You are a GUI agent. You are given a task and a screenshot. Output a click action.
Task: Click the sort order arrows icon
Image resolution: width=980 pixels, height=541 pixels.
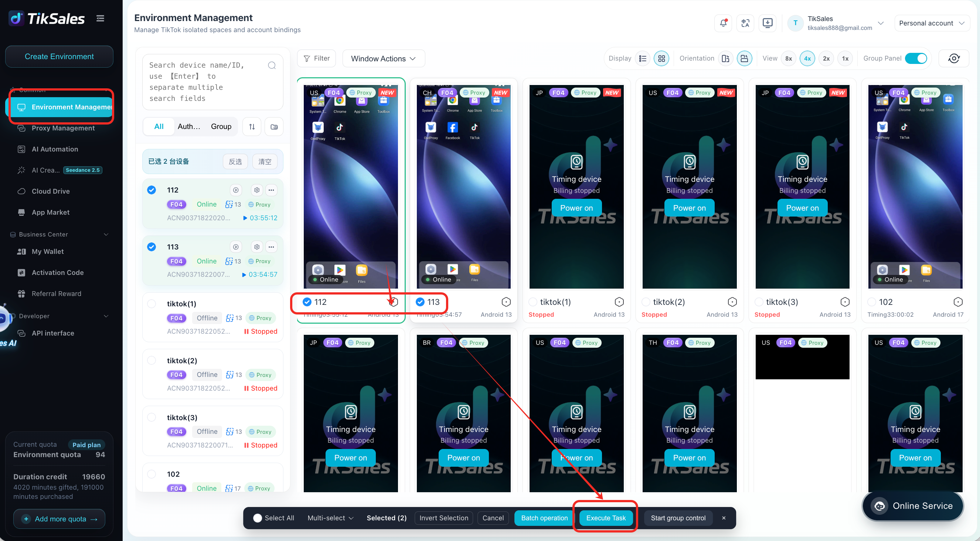[252, 127]
